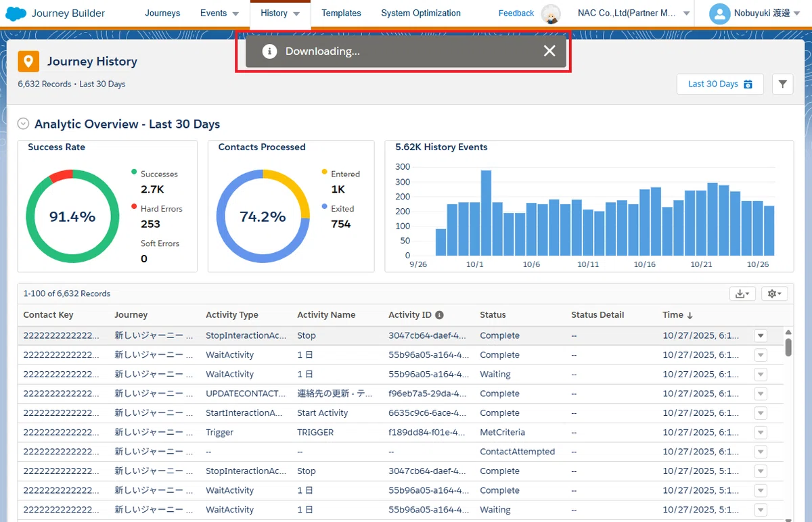Open the Feedback link
The width and height of the screenshot is (812, 522).
pos(516,14)
